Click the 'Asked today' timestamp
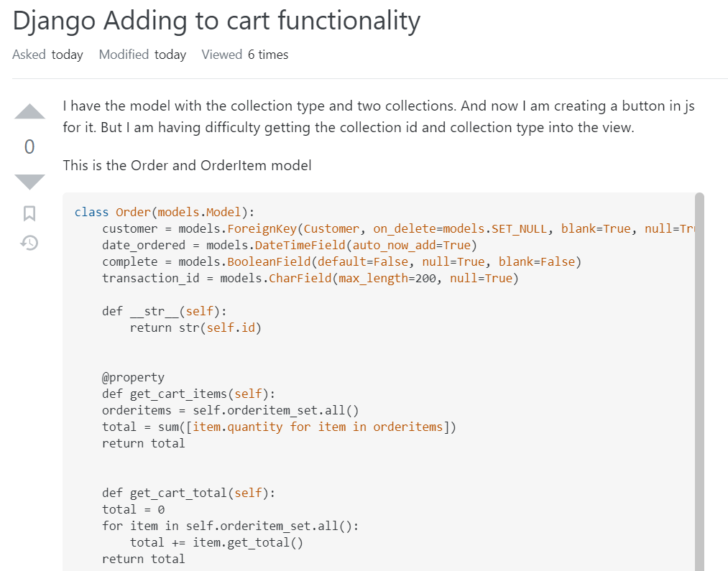This screenshot has width=728, height=571. [x=47, y=55]
